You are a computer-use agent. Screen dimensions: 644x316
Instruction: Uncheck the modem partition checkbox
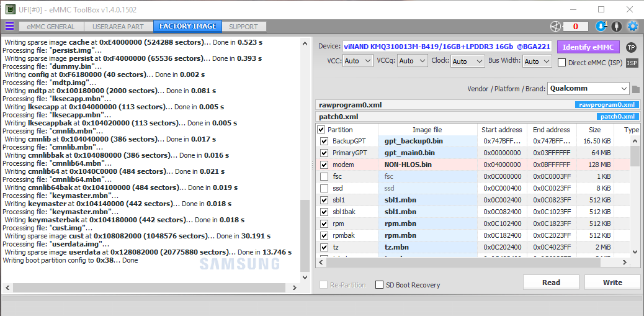tap(324, 165)
